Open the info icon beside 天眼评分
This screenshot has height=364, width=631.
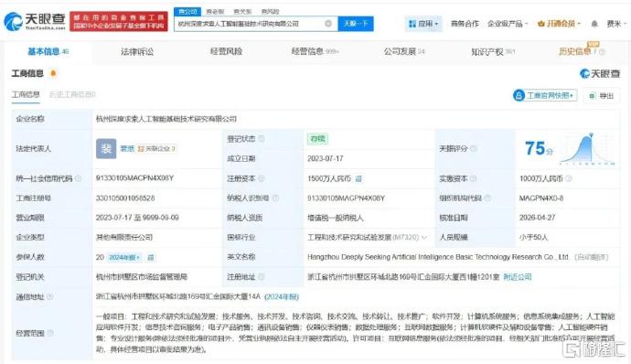(x=474, y=148)
